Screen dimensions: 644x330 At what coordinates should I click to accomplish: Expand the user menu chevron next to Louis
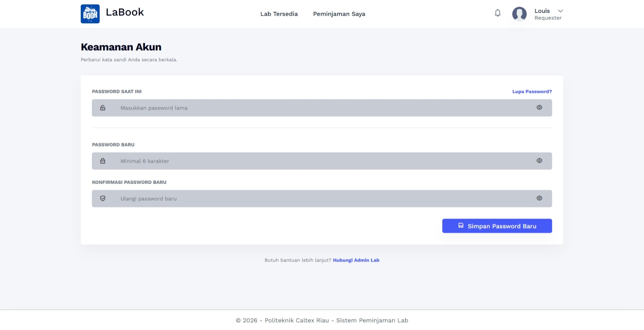[x=560, y=11]
